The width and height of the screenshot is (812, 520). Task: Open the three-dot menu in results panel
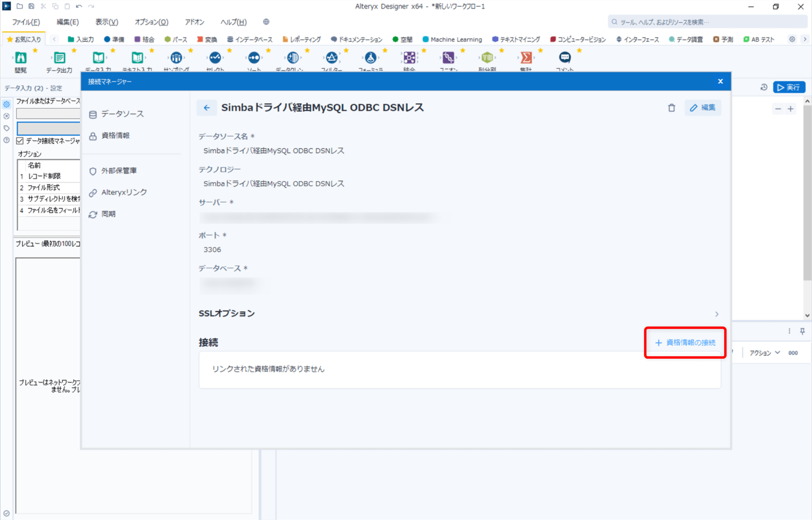pos(789,331)
